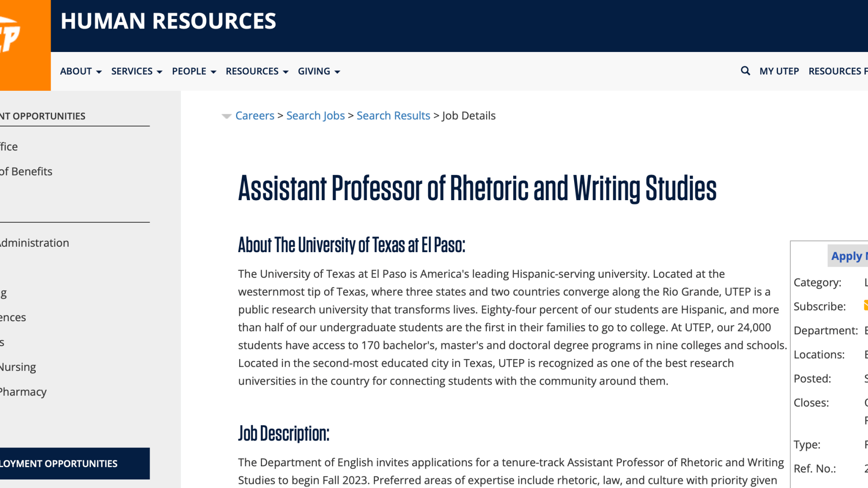
Task: Go to the Careers breadcrumb link
Action: coord(255,116)
